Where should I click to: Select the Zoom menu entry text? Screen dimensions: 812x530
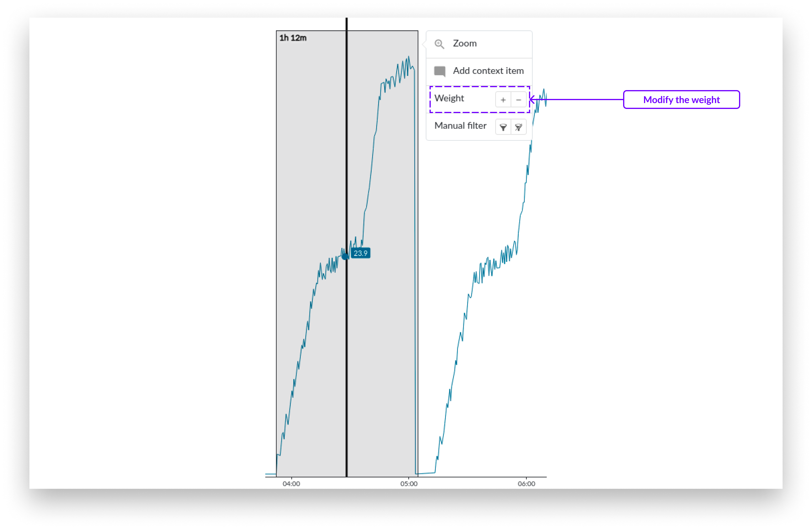464,43
